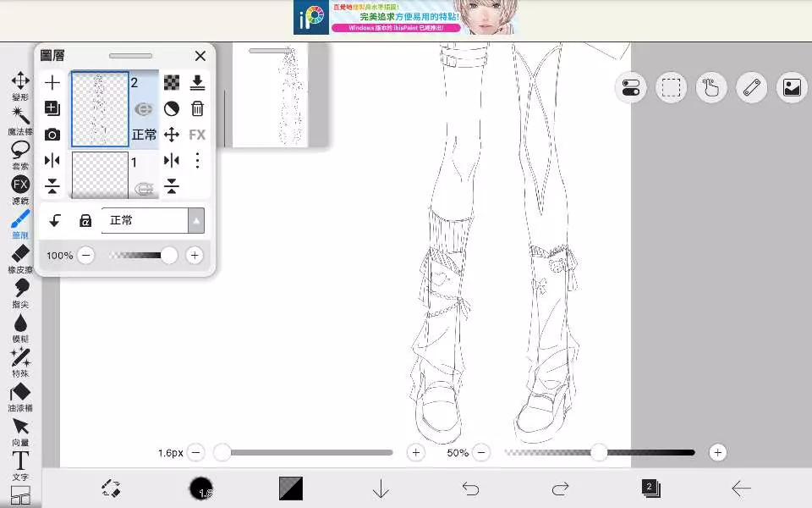
Task: Click the brush opacity slider handle
Action: pyautogui.click(x=599, y=453)
